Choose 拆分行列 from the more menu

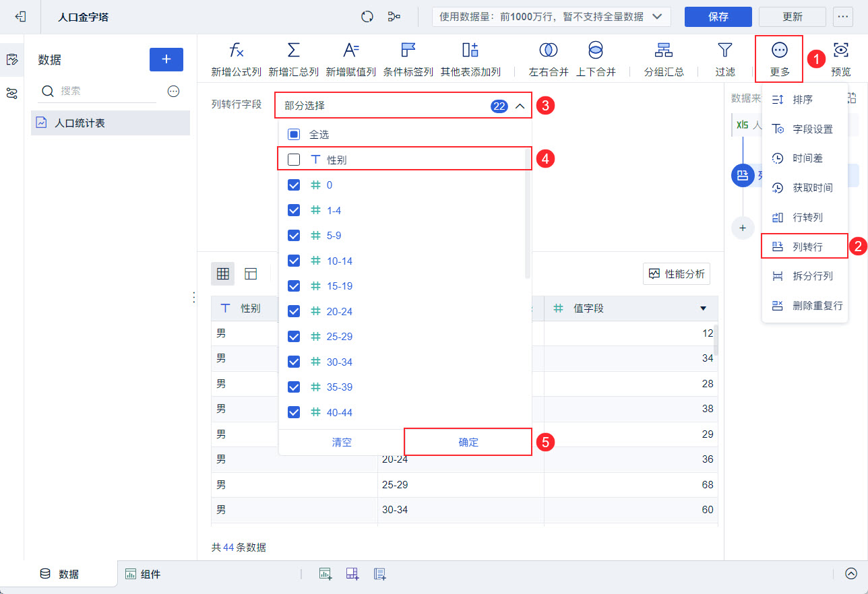pos(805,276)
